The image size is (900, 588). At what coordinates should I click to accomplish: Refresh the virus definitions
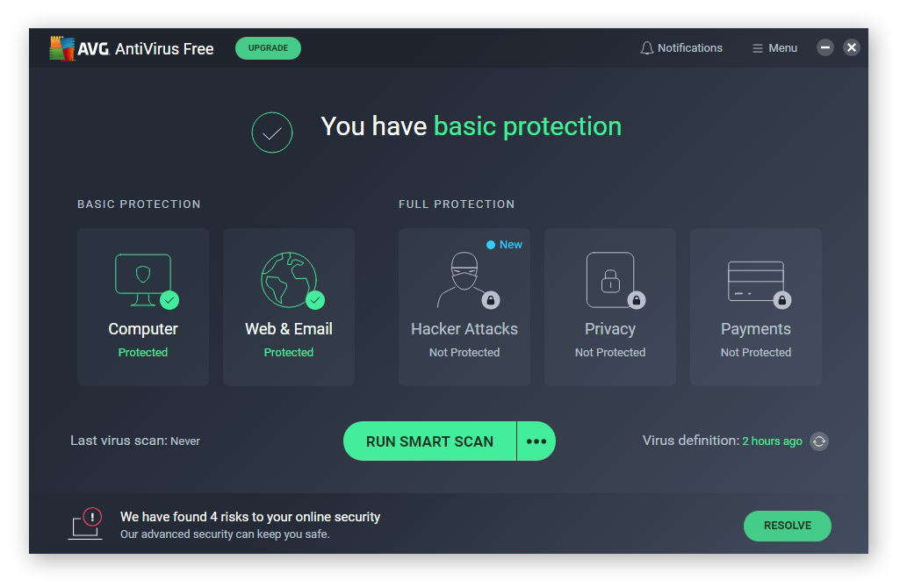819,441
